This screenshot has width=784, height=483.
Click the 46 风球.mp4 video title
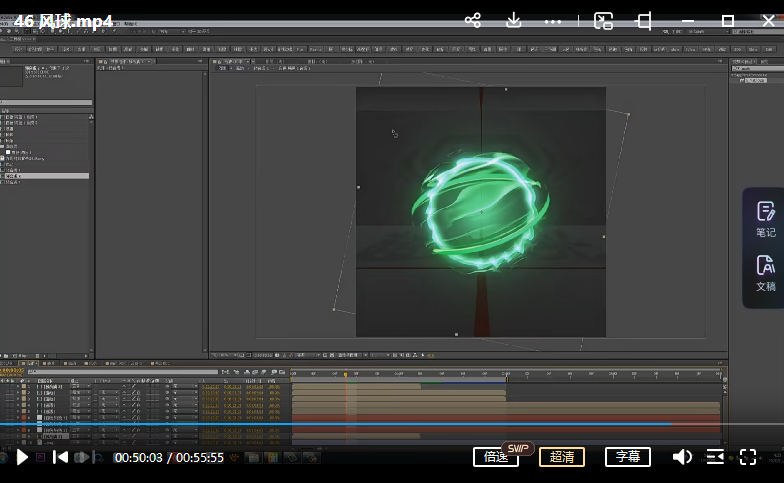click(63, 21)
